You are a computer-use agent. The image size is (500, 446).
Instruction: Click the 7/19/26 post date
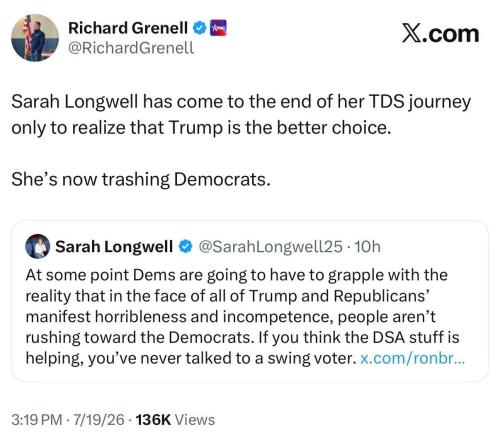point(99,420)
